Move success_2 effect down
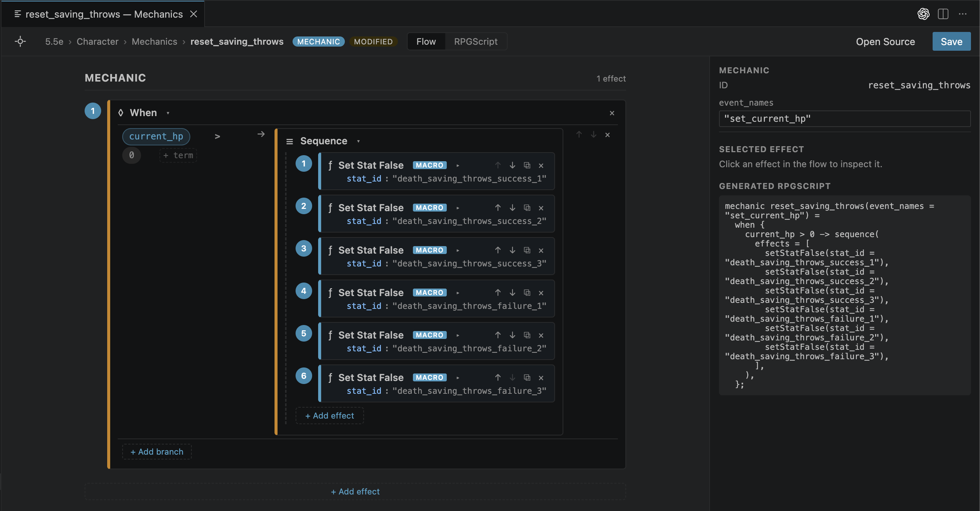The height and width of the screenshot is (511, 980). point(513,208)
